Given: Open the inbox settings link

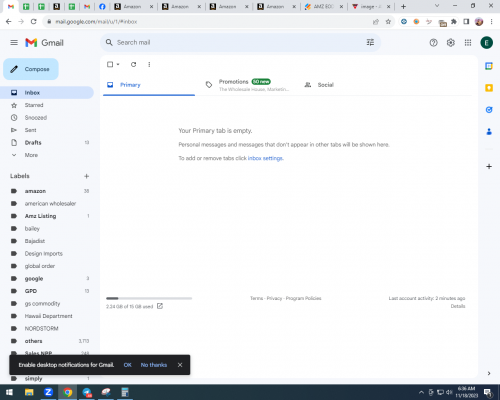Looking at the screenshot, I should pos(265,158).
